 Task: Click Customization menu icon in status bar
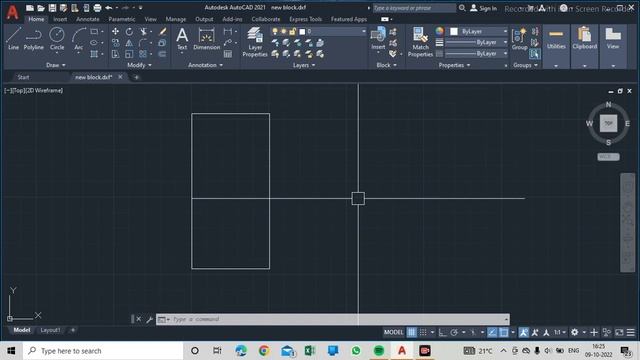[631, 332]
